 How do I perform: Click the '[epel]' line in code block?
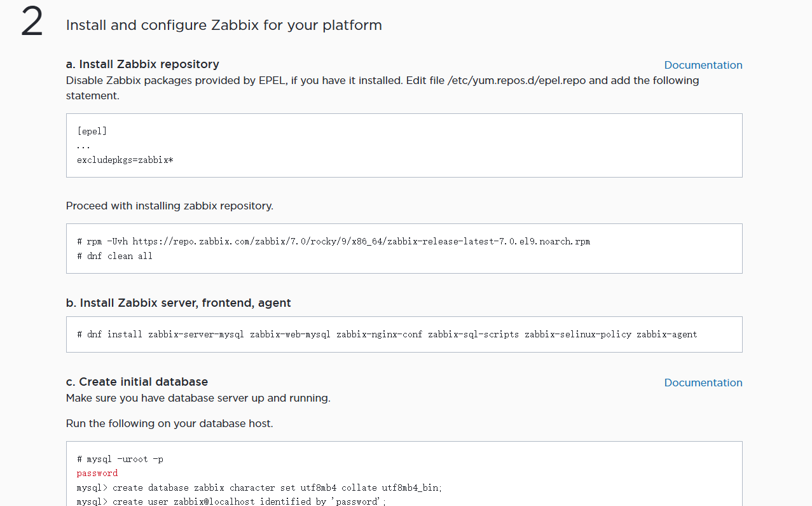click(x=92, y=131)
